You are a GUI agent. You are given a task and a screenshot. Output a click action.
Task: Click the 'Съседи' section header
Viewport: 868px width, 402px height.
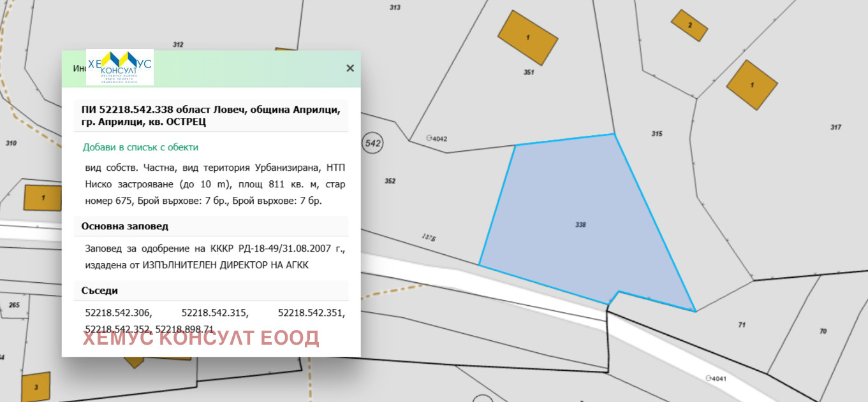[x=99, y=291]
